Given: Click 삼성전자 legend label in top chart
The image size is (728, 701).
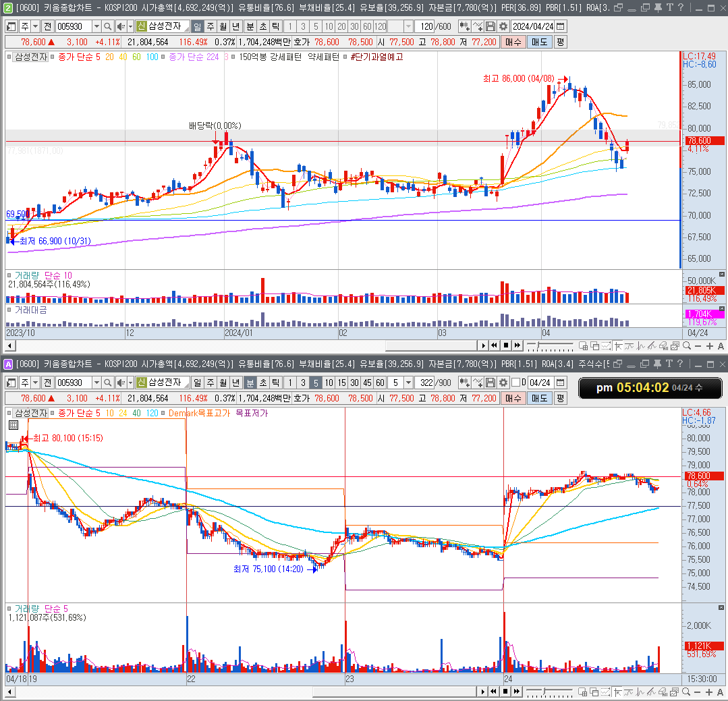Looking at the screenshot, I should click(31, 57).
